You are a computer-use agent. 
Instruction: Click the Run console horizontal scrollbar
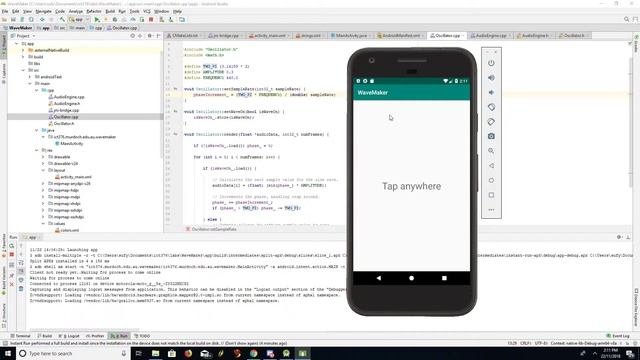[x=84, y=330]
